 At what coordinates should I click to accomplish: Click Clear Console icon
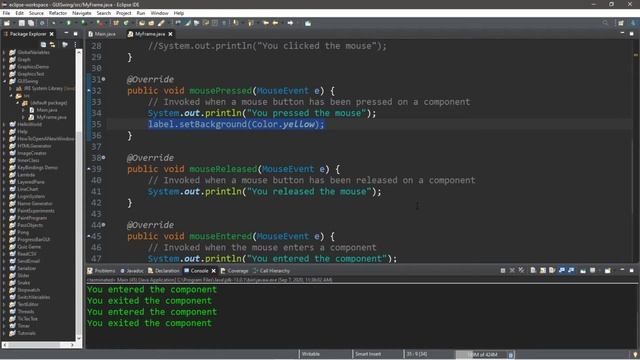[x=533, y=270]
